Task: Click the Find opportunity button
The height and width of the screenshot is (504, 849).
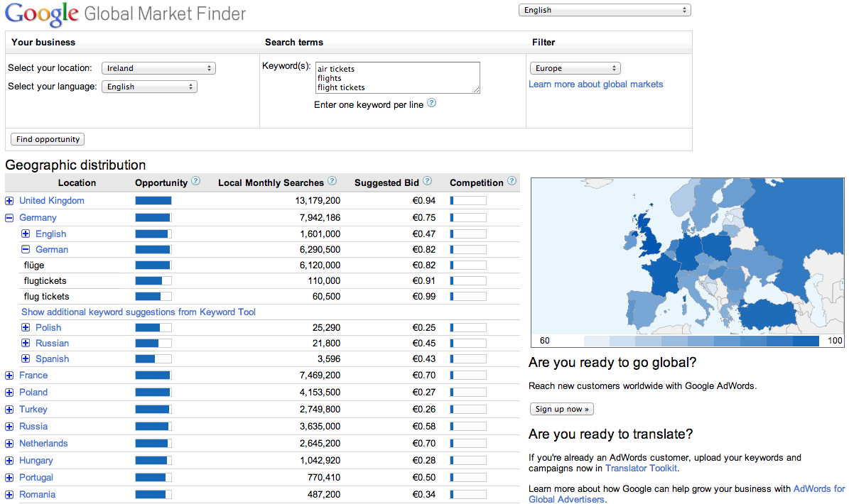Action: (x=48, y=139)
